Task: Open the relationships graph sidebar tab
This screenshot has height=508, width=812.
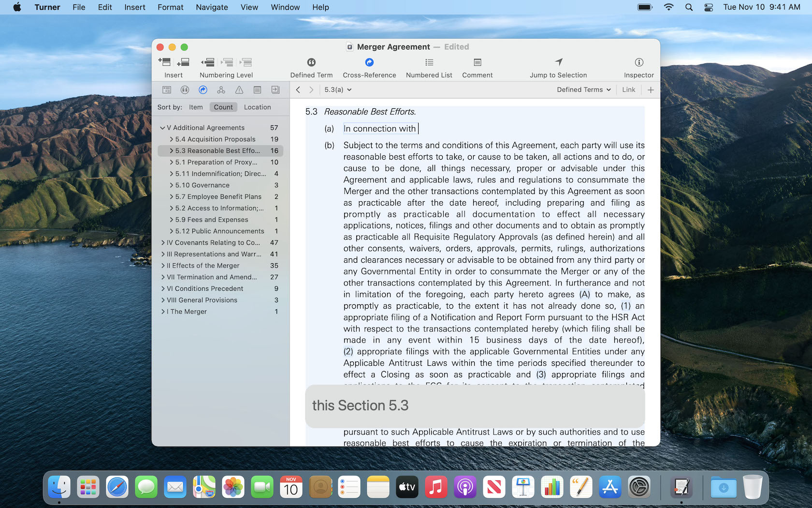Action: (x=221, y=90)
